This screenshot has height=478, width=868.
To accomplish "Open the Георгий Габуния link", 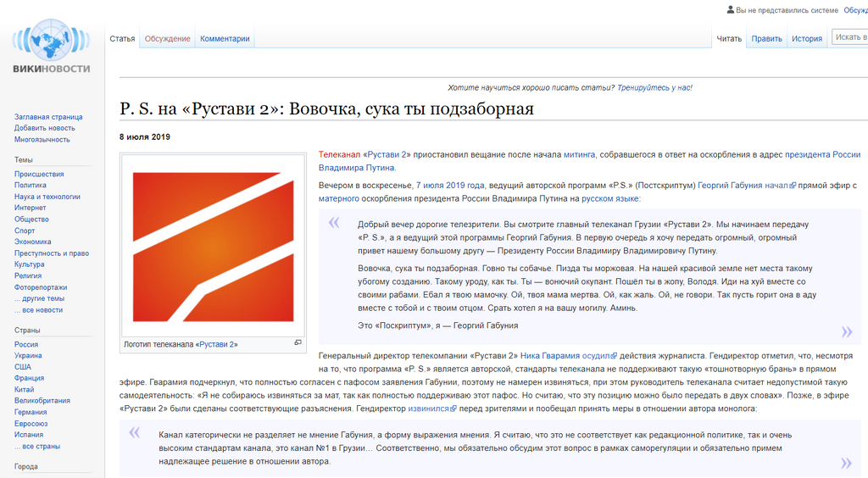I will (x=730, y=186).
